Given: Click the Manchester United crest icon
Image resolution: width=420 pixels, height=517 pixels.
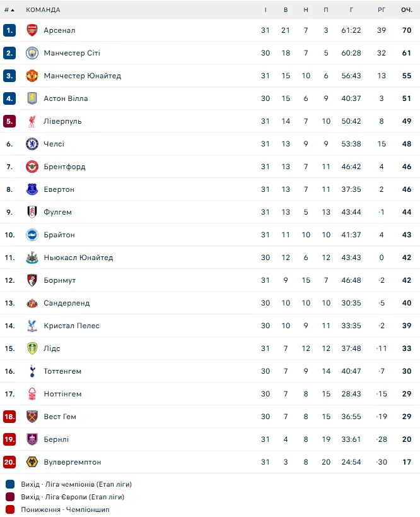Looking at the screenshot, I should [x=32, y=76].
